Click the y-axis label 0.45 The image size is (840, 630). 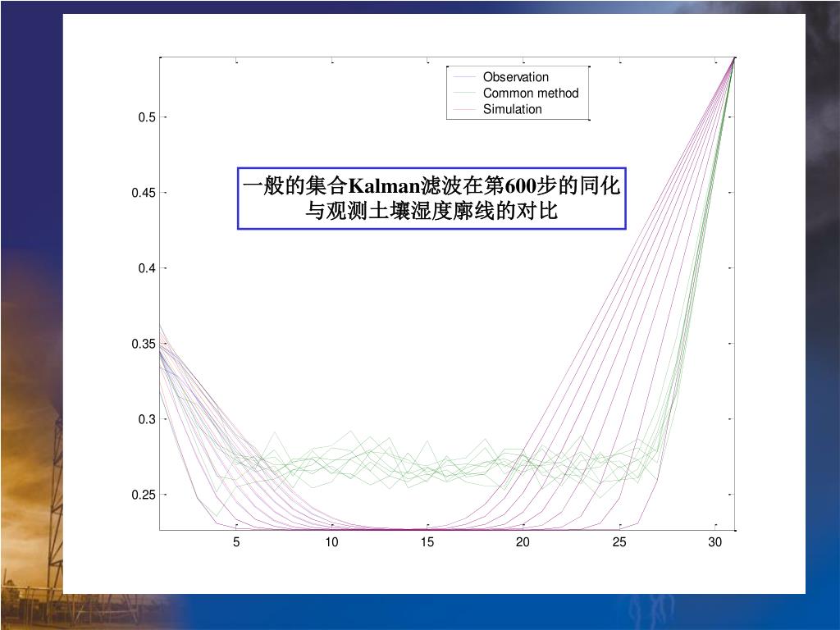[x=144, y=192]
